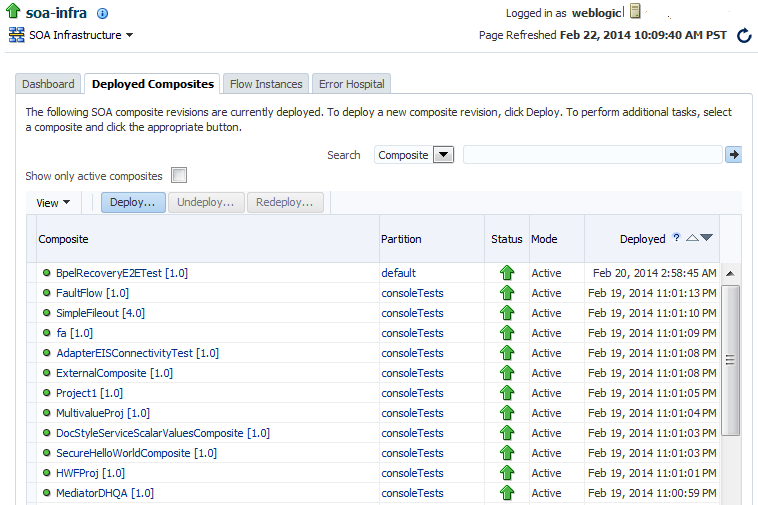Screen dimensions: 758x505
Task: Open the Composite search type dropdown
Action: click(443, 155)
